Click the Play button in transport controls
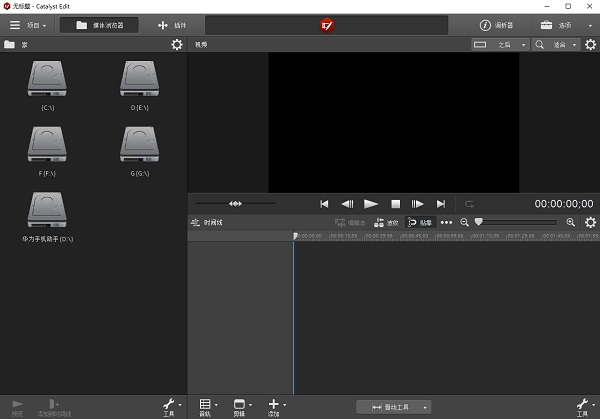 point(370,203)
